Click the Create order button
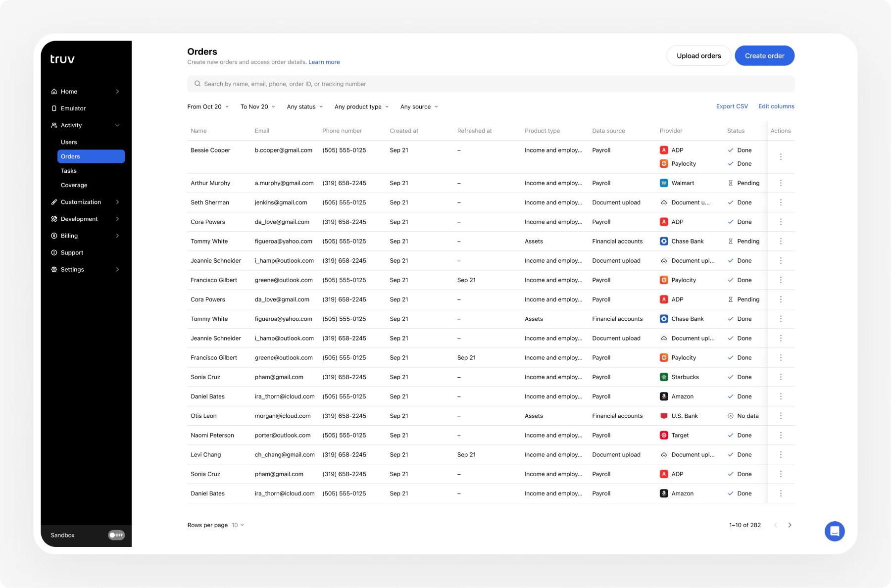Screen dimensions: 891x588 [x=764, y=55]
